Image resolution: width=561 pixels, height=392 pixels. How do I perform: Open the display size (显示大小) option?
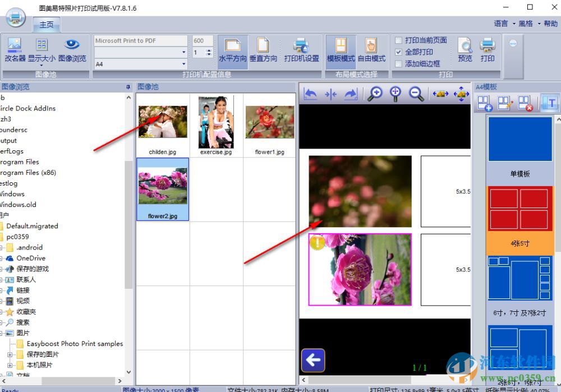click(x=42, y=51)
